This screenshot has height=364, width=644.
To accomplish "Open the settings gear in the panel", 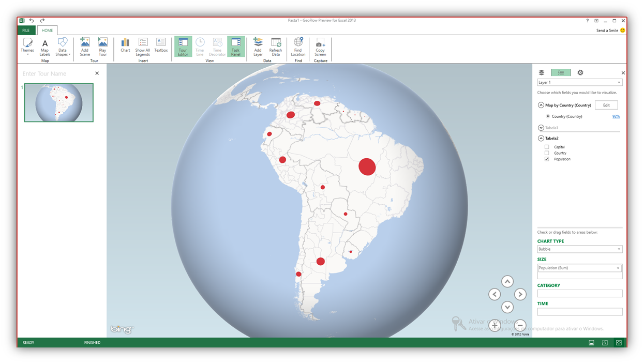I will pyautogui.click(x=580, y=72).
